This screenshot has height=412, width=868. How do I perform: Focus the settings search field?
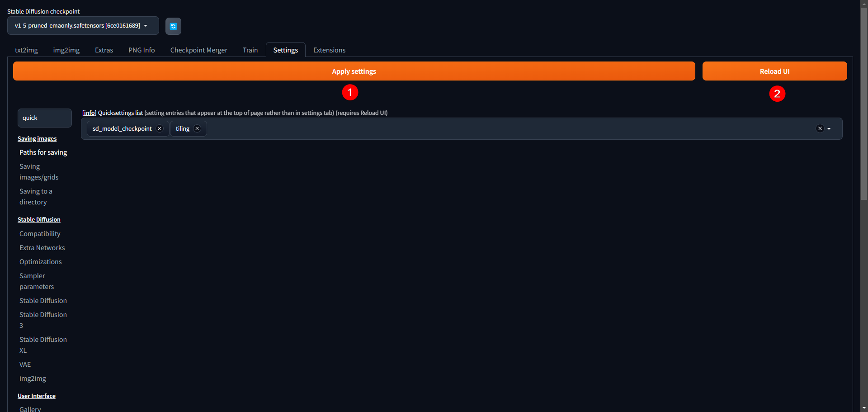(x=44, y=118)
